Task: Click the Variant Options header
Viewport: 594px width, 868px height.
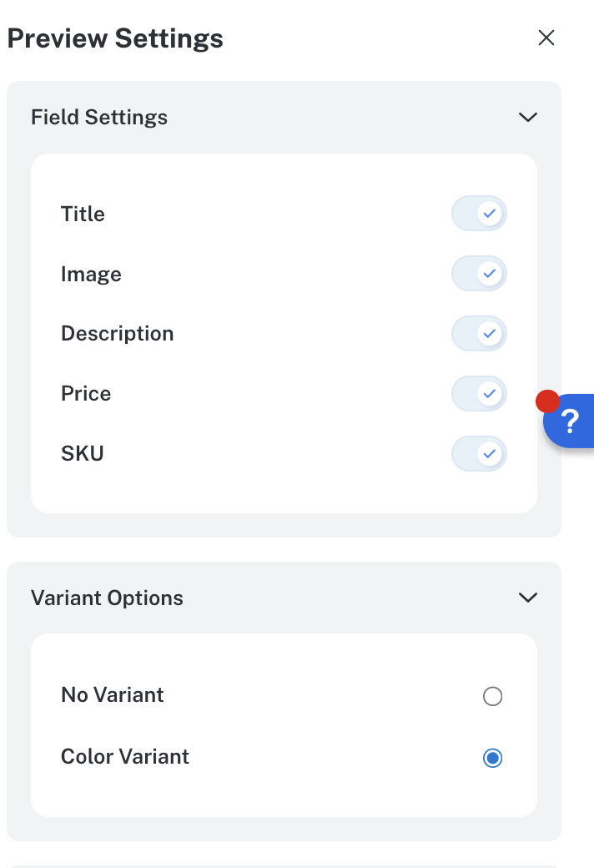Action: tap(107, 598)
